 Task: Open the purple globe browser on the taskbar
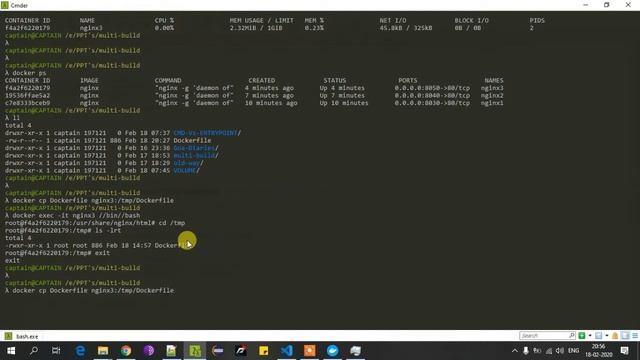[x=149, y=351]
